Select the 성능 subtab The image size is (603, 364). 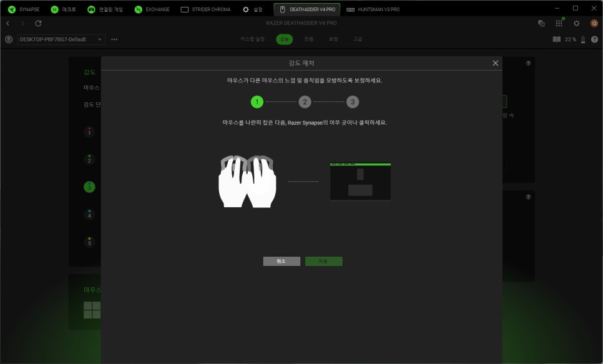pos(284,39)
